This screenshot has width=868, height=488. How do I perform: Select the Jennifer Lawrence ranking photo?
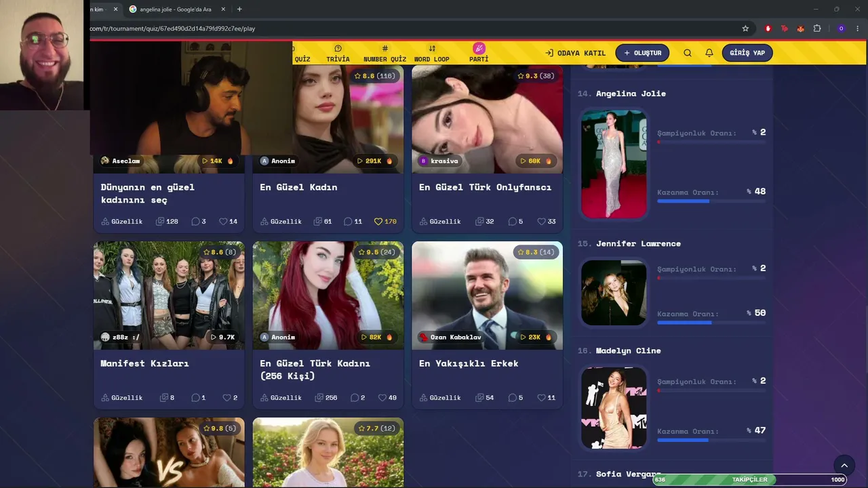[x=614, y=293]
